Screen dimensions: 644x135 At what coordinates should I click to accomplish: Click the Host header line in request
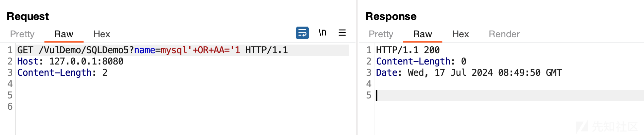70,62
